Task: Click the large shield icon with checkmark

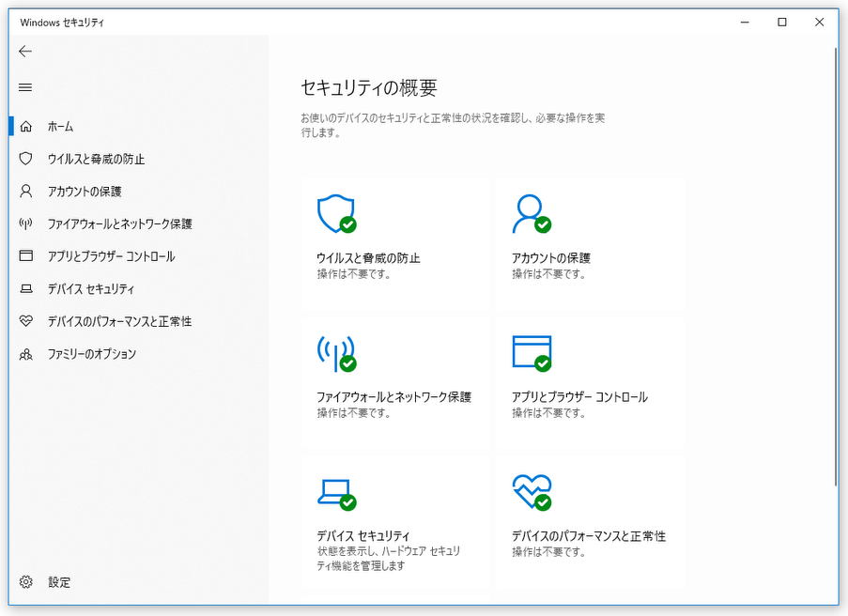Action: coord(336,213)
